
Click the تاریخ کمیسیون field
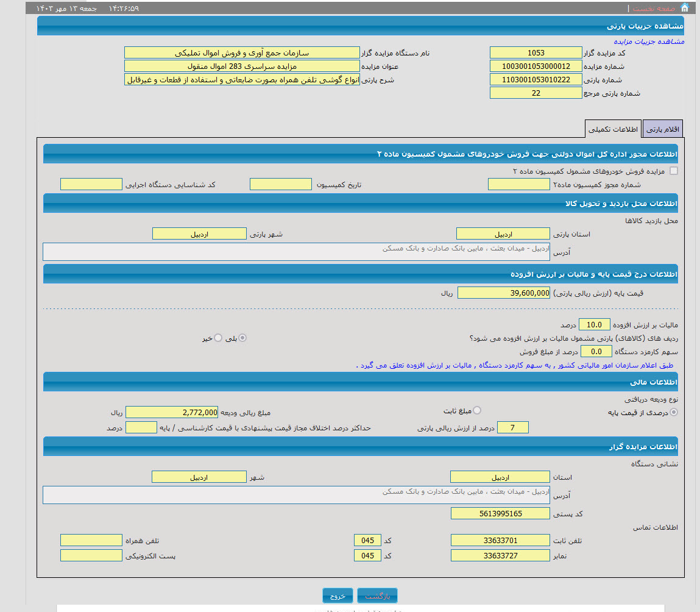click(281, 185)
